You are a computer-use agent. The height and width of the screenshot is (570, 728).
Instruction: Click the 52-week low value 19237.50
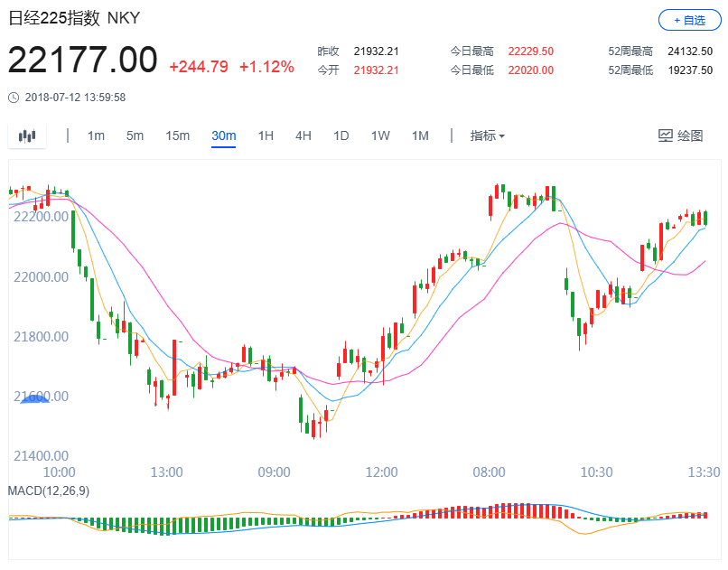point(690,70)
